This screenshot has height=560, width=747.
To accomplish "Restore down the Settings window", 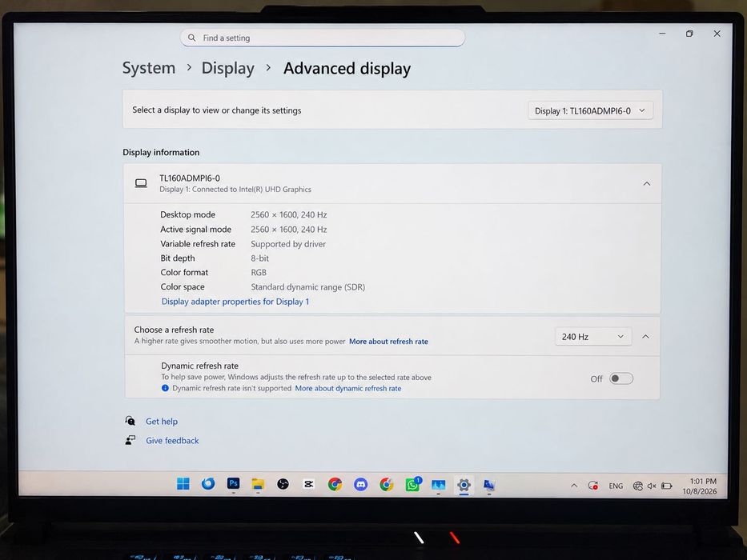I will [689, 34].
